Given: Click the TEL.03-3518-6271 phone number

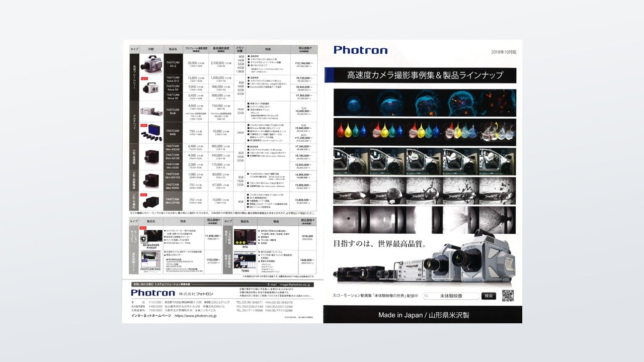Looking at the screenshot, I should click(249, 302).
